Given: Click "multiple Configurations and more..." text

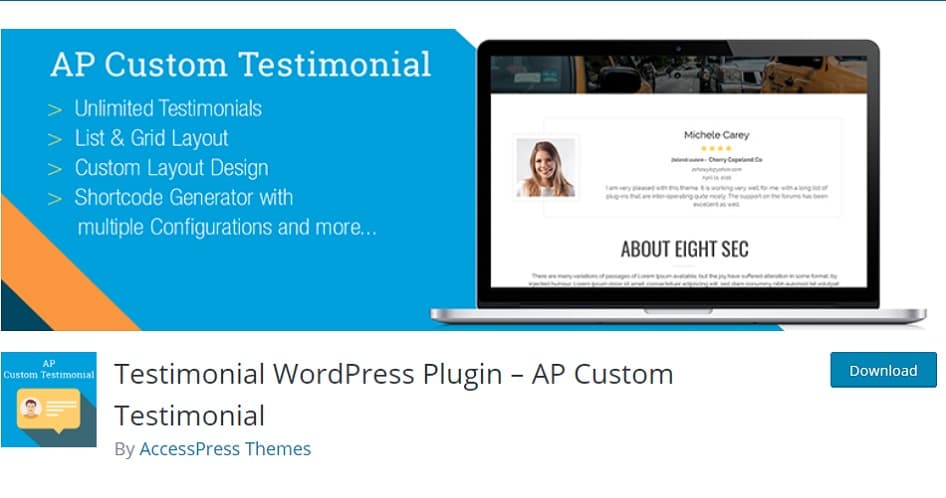Looking at the screenshot, I should click(x=227, y=227).
